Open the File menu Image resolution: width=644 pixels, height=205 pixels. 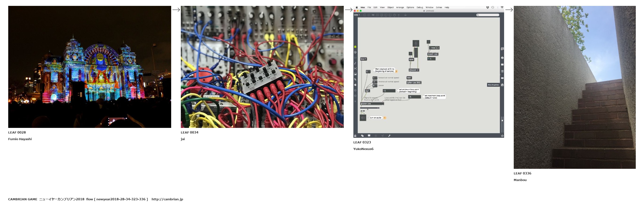click(x=369, y=8)
